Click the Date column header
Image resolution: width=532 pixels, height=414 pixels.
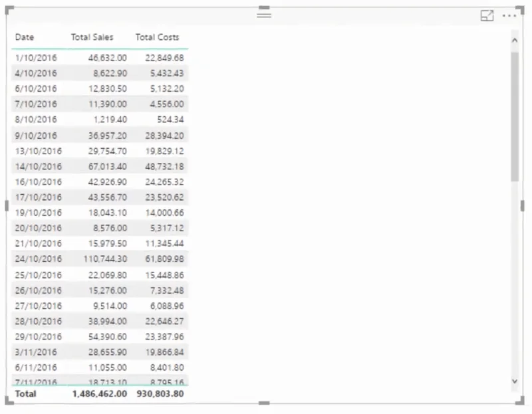[25, 37]
